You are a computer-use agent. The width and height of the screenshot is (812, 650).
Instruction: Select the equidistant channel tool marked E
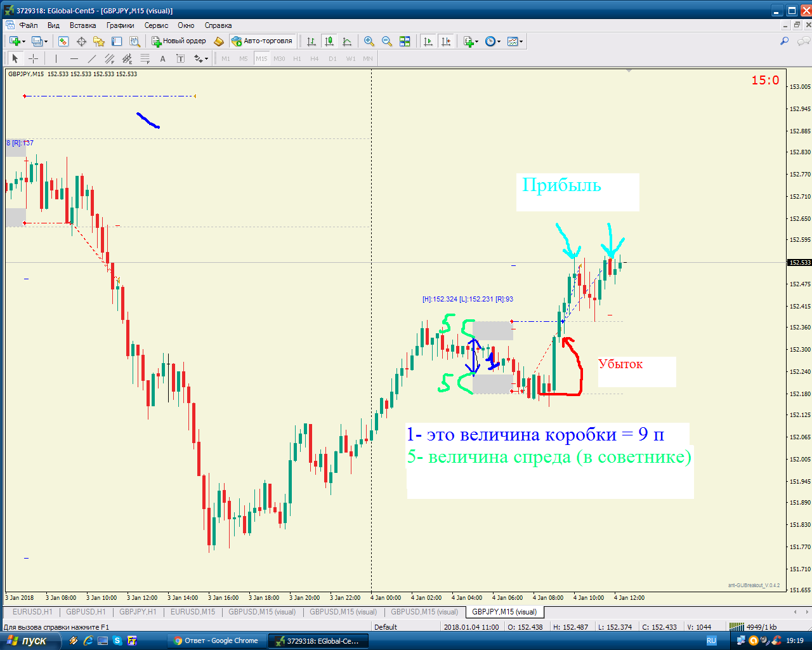[127, 58]
